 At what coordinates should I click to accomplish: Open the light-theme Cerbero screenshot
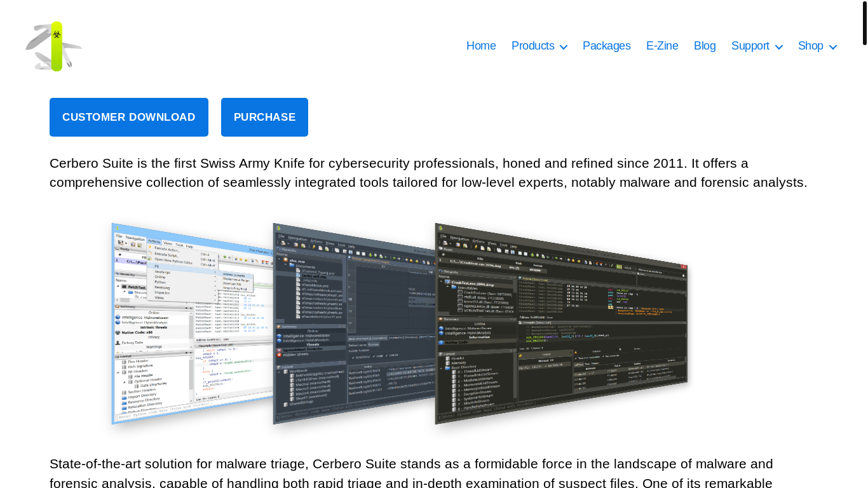[192, 324]
